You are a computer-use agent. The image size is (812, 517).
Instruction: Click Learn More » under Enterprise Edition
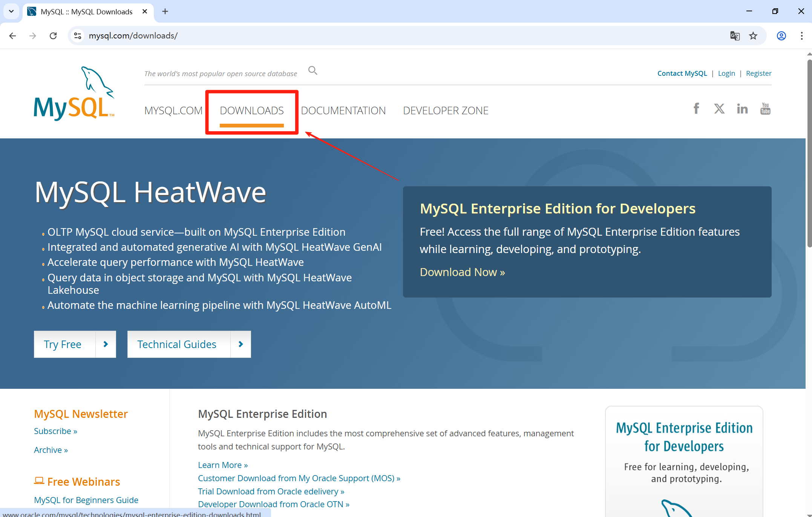pyautogui.click(x=223, y=465)
